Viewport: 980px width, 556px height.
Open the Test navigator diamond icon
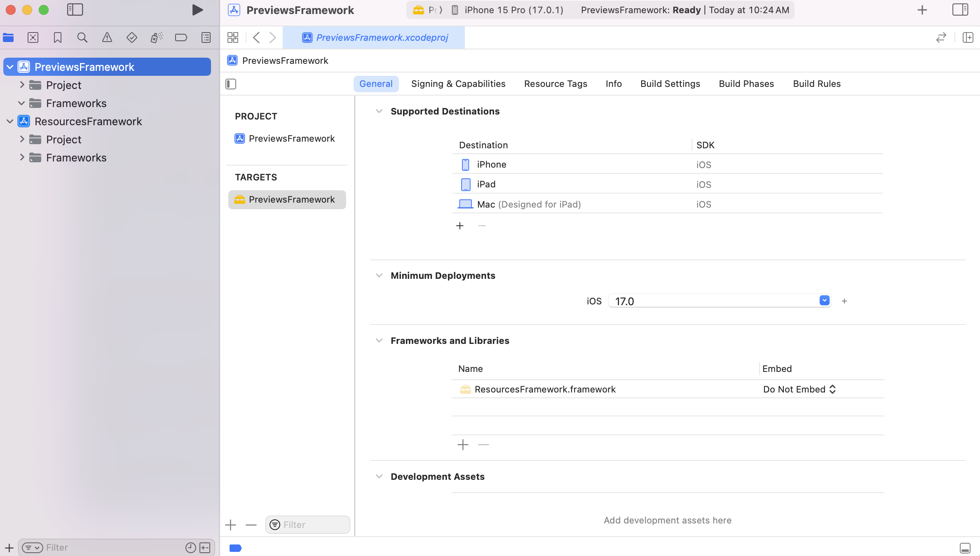132,38
